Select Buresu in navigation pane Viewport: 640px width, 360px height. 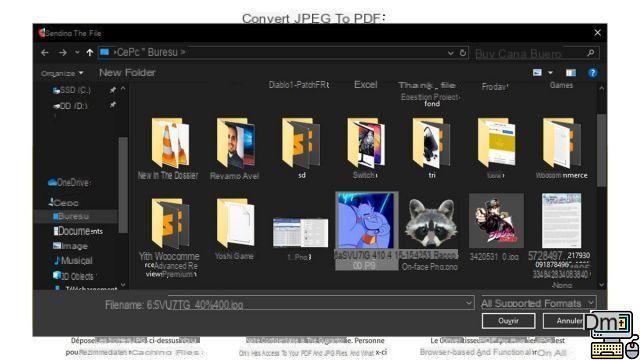coord(71,216)
